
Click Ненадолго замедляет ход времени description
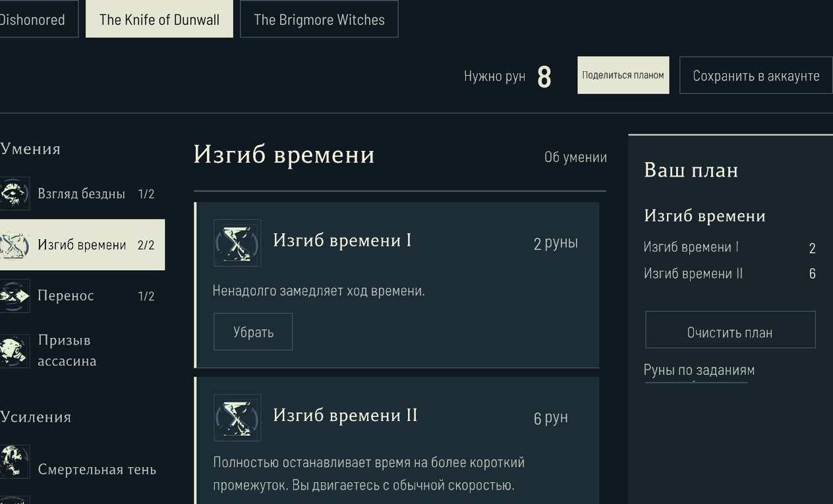click(319, 291)
